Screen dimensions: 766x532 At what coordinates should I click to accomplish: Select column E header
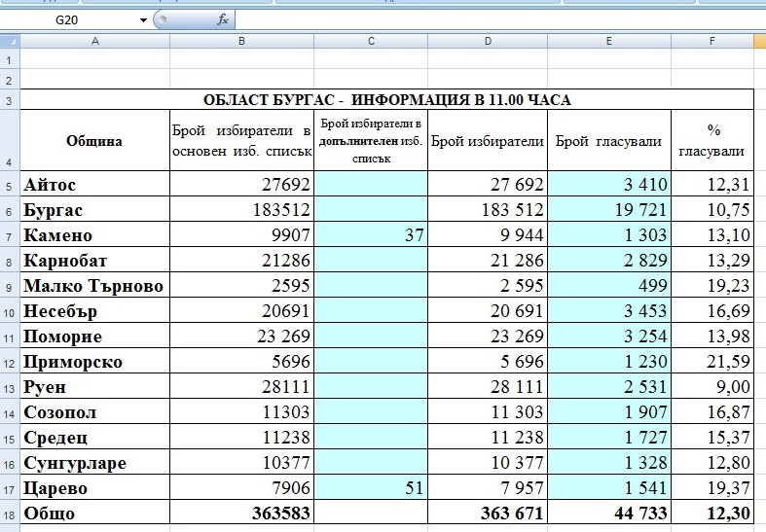pyautogui.click(x=609, y=42)
